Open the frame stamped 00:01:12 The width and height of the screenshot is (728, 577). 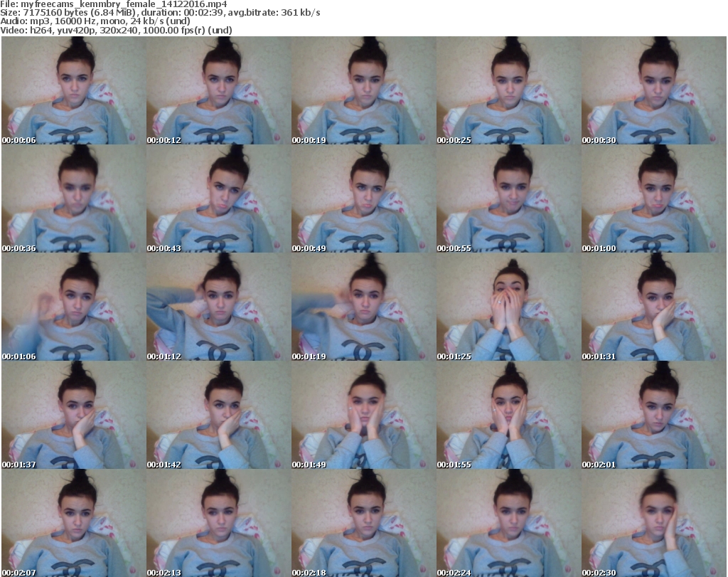click(219, 307)
